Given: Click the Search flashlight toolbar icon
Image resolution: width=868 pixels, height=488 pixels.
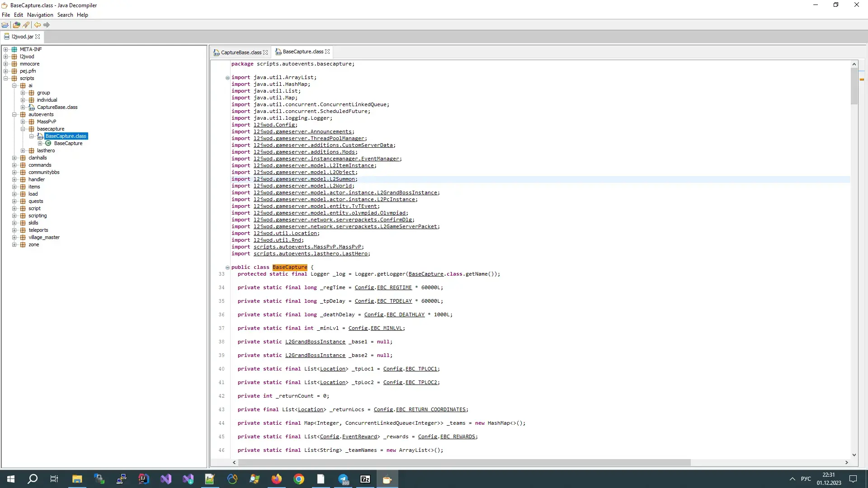Looking at the screenshot, I should click(26, 25).
